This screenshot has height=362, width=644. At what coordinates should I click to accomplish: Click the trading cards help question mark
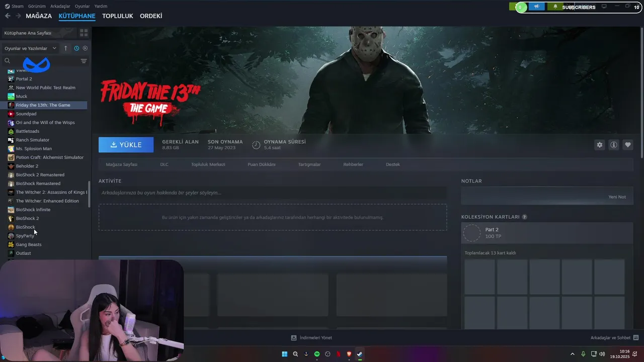point(525,217)
